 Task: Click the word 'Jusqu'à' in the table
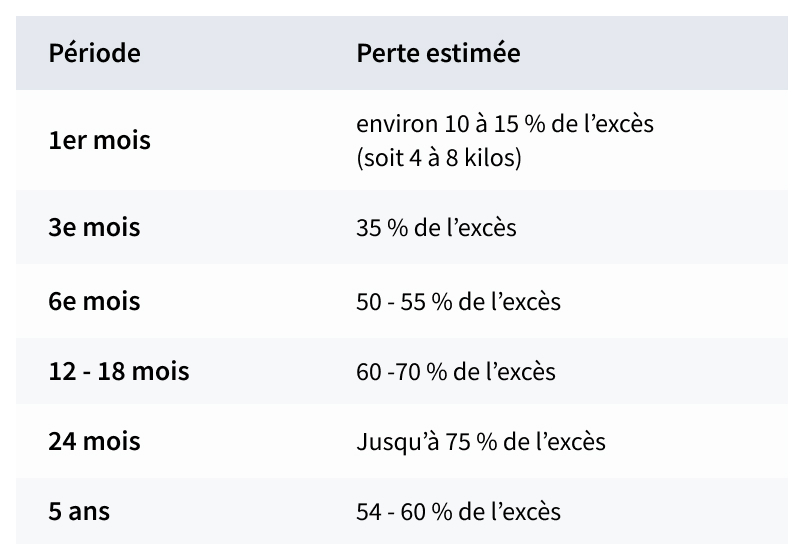click(398, 442)
